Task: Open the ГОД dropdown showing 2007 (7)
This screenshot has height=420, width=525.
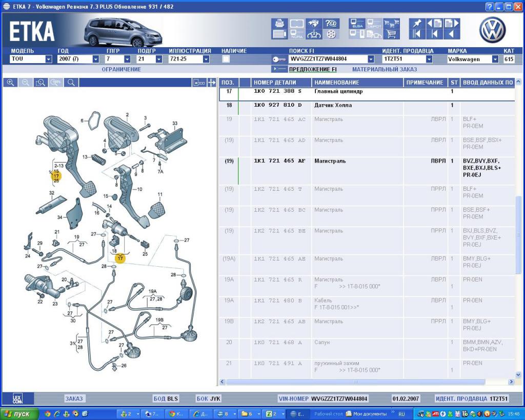Action: pyautogui.click(x=95, y=59)
